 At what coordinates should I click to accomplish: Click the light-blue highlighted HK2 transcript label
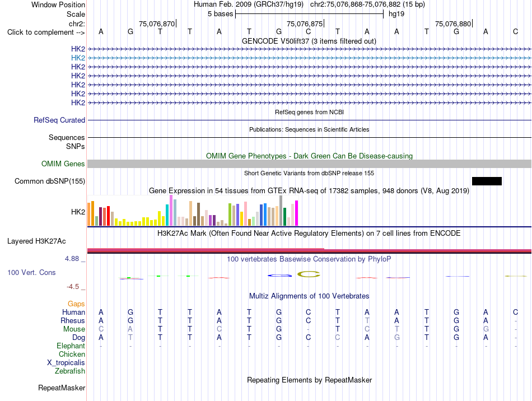78,58
